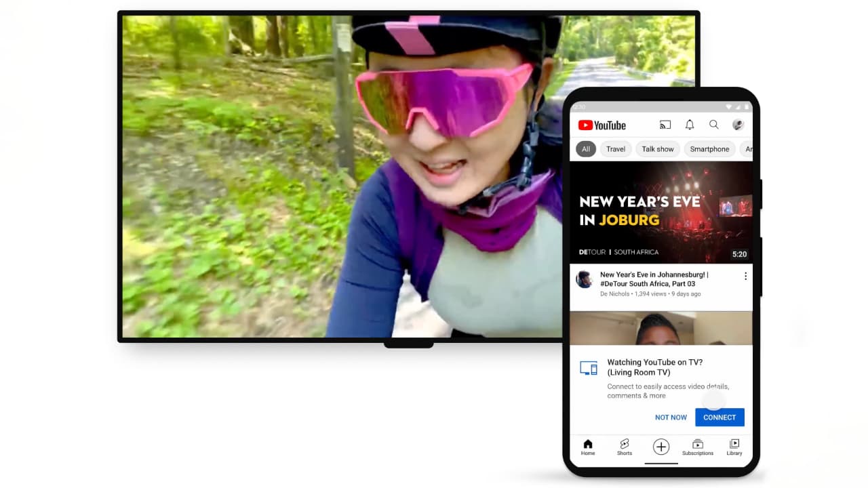Tap the YouTube logo

pos(601,125)
